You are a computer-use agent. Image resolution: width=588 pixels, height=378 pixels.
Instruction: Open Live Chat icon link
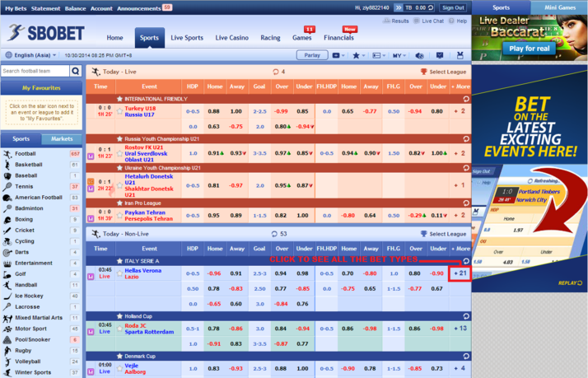(416, 21)
